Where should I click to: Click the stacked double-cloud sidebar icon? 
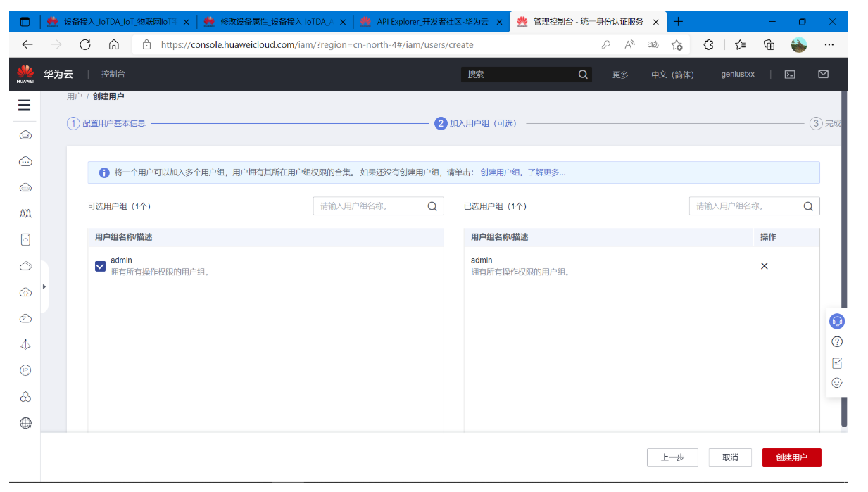[25, 266]
